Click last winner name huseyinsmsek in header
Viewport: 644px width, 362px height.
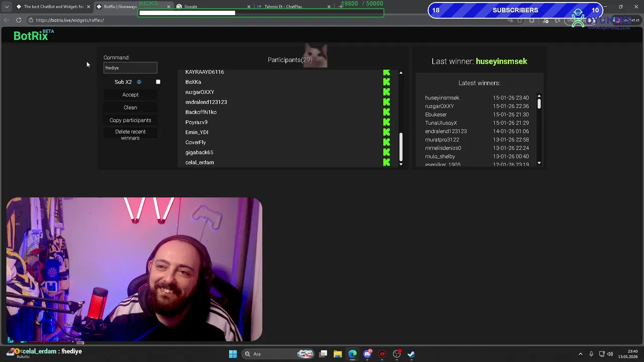tap(502, 61)
